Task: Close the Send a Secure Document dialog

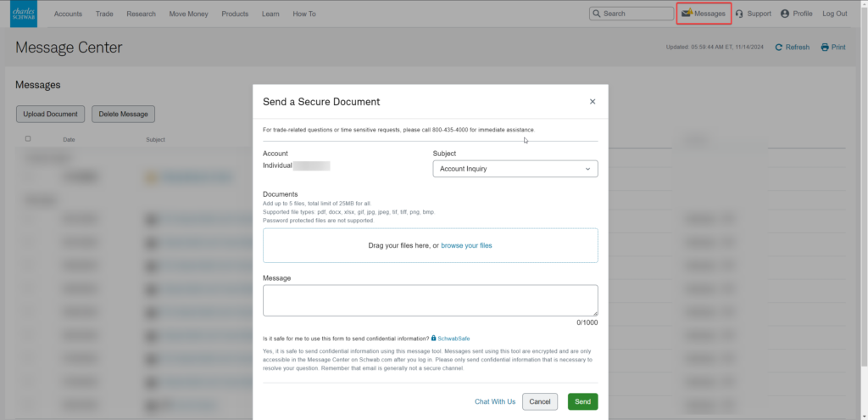Action: [x=593, y=102]
